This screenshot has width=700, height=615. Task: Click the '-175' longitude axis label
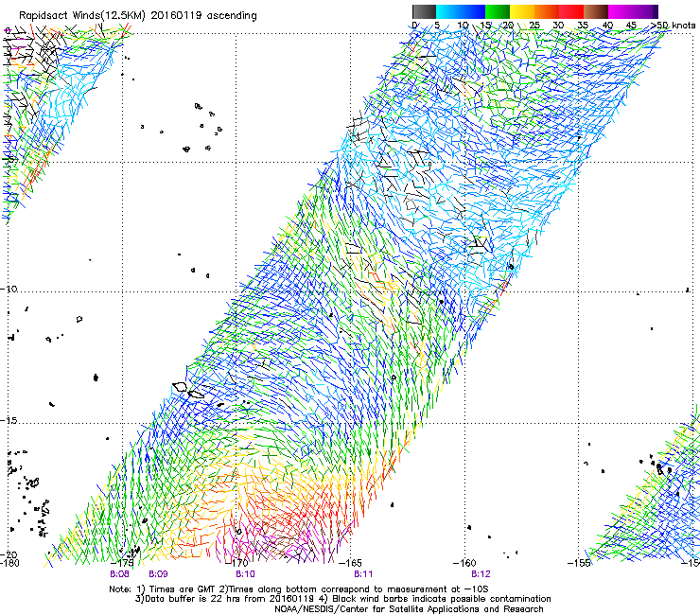pos(124,563)
